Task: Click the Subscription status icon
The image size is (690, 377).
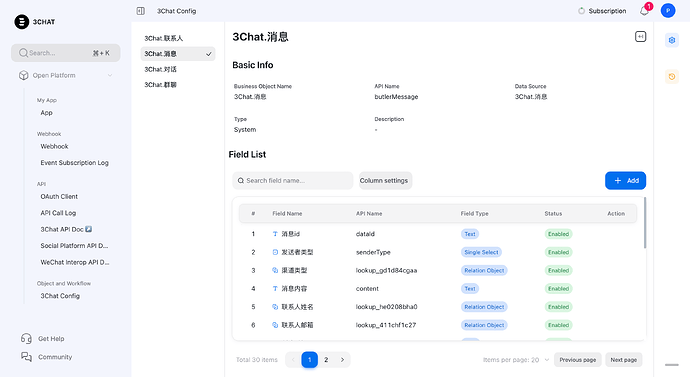Action: point(581,11)
